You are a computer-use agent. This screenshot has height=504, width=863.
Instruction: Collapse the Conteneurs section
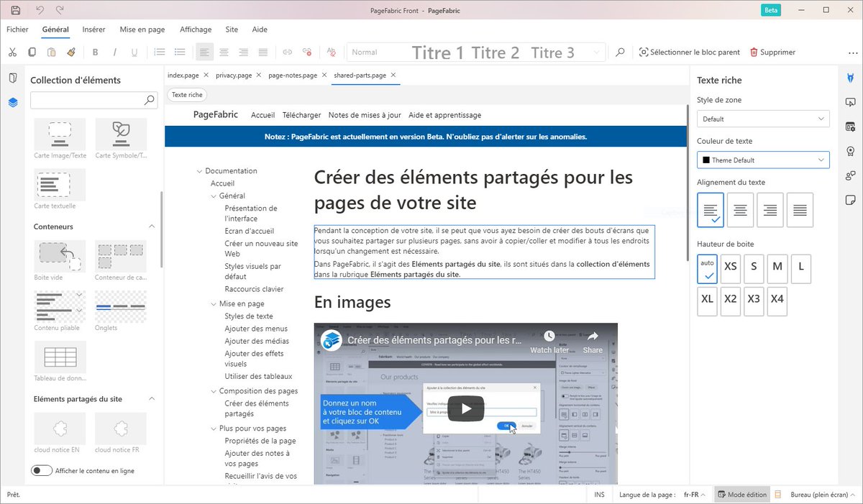tap(152, 226)
